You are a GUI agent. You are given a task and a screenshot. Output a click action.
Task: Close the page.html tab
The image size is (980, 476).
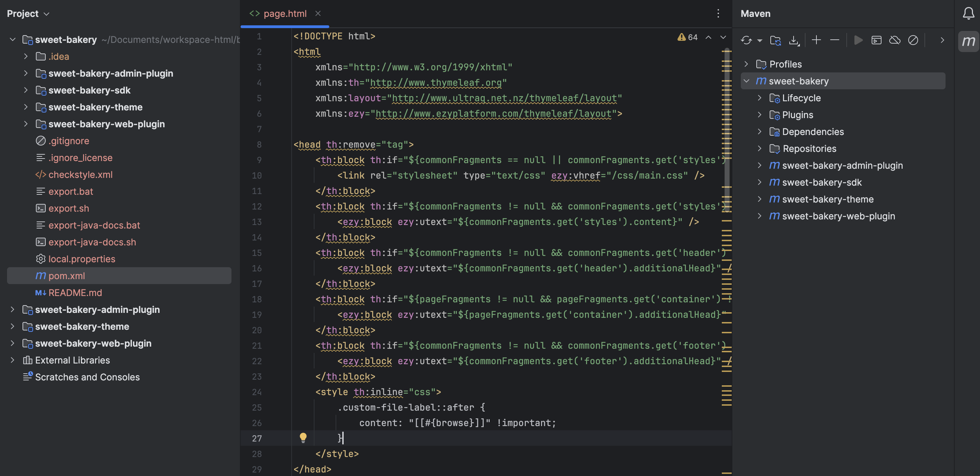(x=318, y=14)
